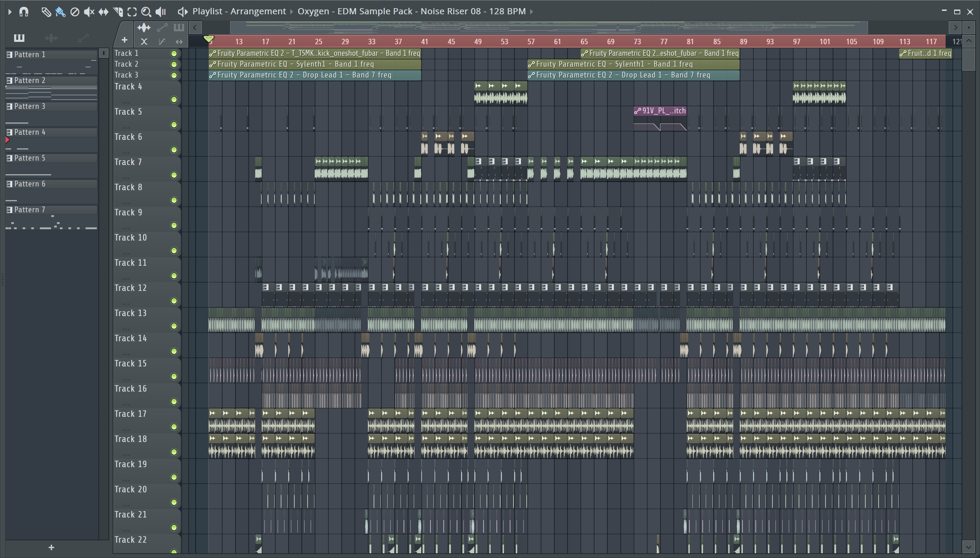
Task: Open clip selector arrow after 128 BPM
Action: pos(531,12)
